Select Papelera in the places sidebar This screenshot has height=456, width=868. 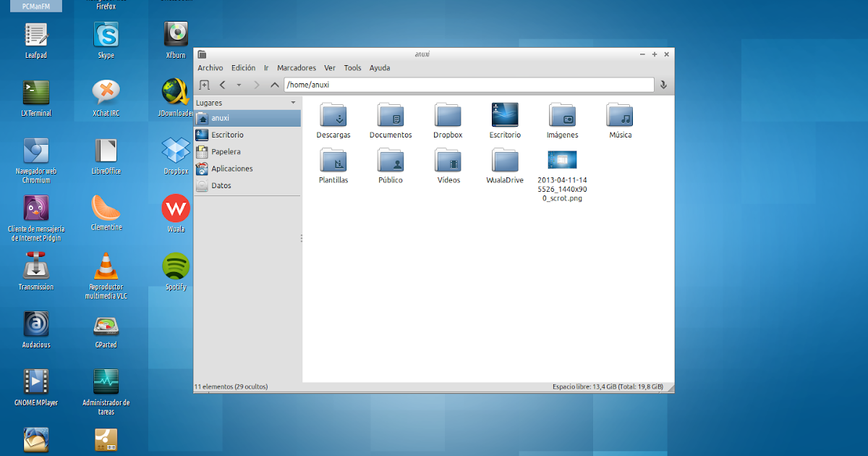226,152
